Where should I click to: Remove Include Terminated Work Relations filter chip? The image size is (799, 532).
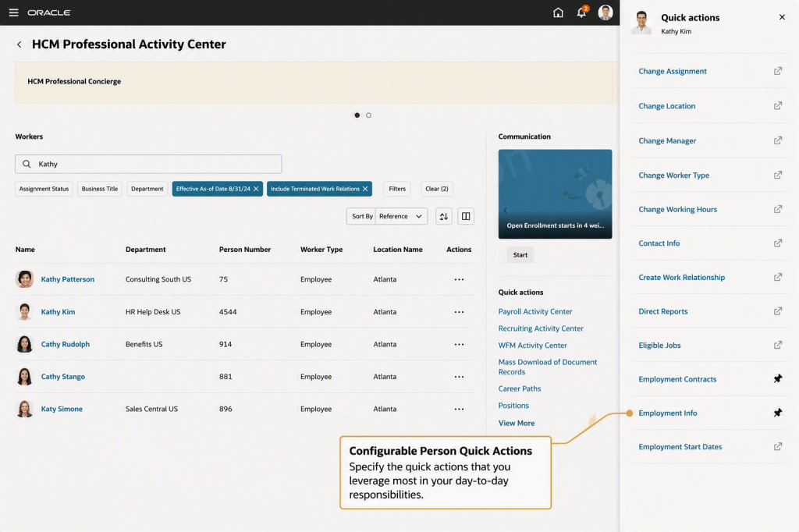click(365, 189)
